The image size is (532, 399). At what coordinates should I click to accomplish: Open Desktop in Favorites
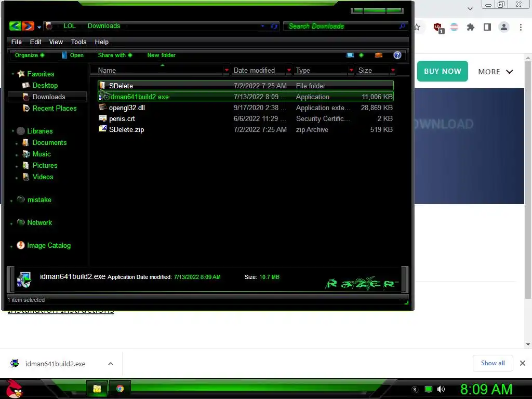pos(45,85)
